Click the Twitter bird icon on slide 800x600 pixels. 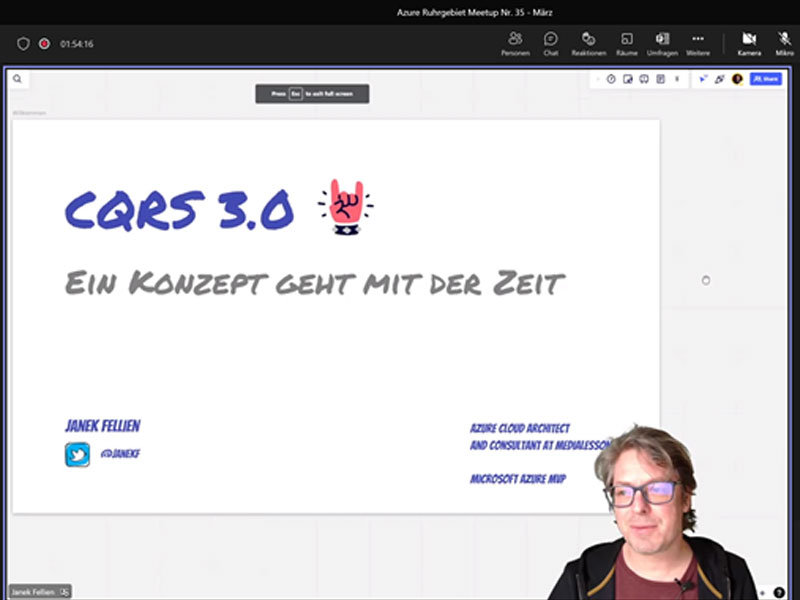[x=78, y=455]
